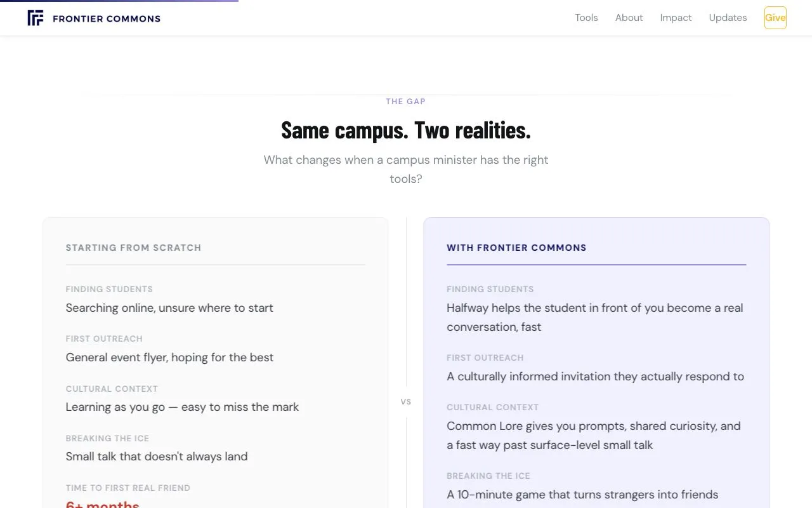Click the subtitle question under the main heading
812x508 pixels.
click(x=406, y=169)
